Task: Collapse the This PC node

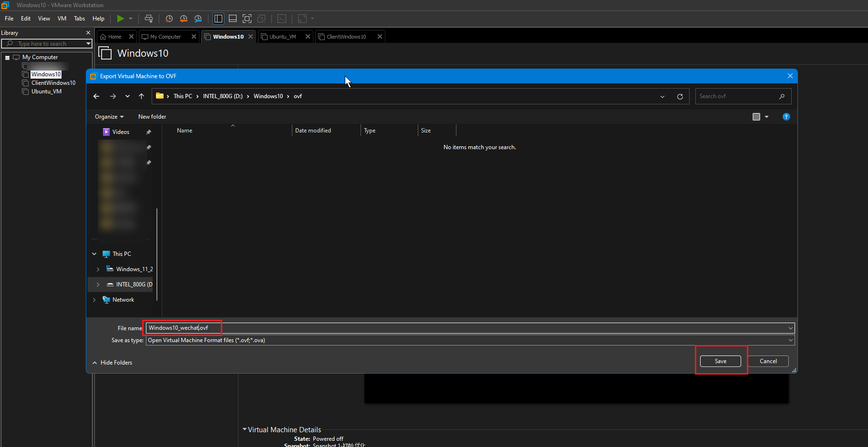Action: point(94,254)
